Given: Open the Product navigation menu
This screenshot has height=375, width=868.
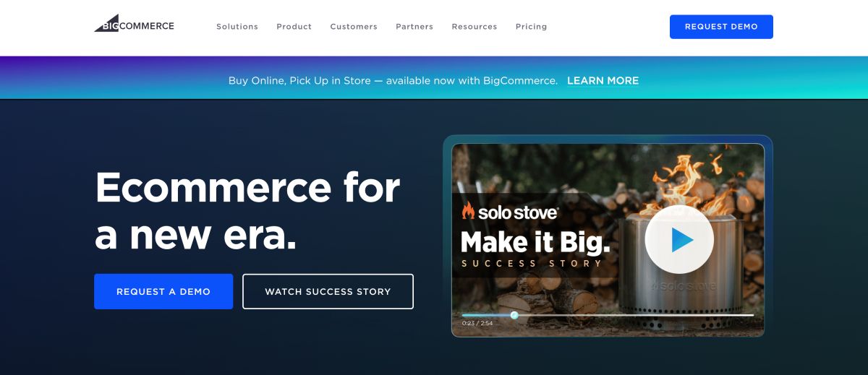Looking at the screenshot, I should tap(294, 27).
